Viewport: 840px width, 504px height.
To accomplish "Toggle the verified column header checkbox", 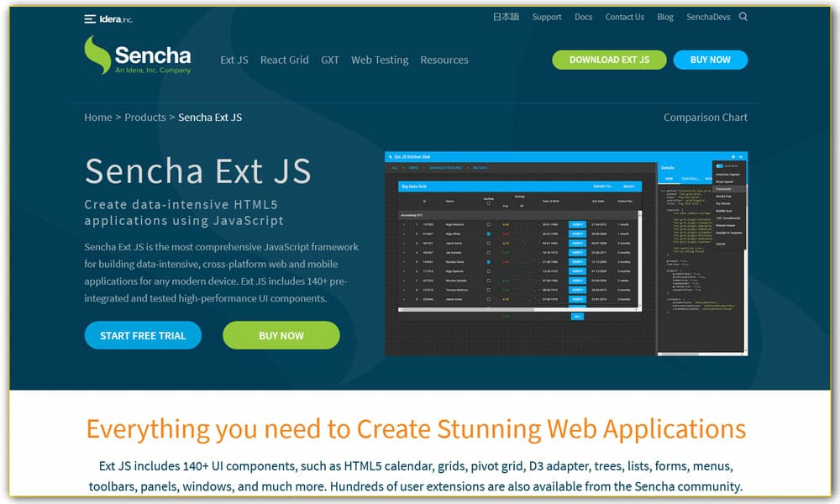I will [x=486, y=203].
